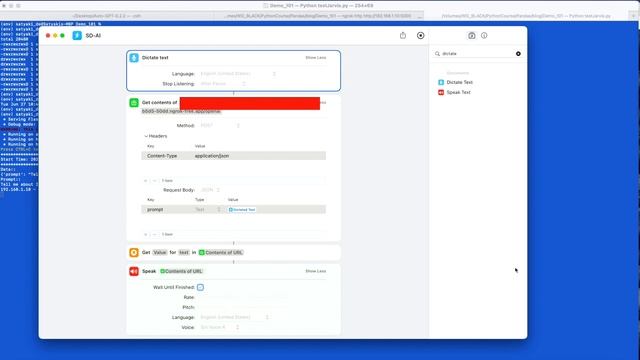Image resolution: width=640 pixels, height=360 pixels.
Task: Click the text key token in Get action
Action: point(184,252)
